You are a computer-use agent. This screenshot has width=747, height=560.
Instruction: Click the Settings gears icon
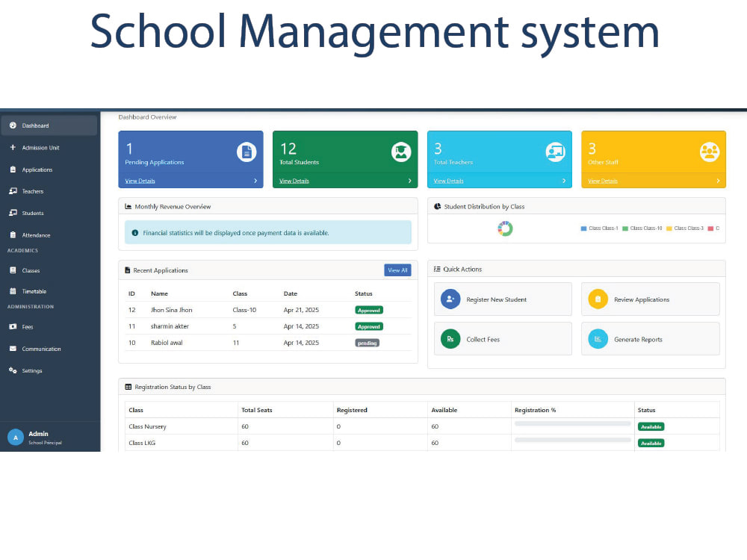pos(13,370)
